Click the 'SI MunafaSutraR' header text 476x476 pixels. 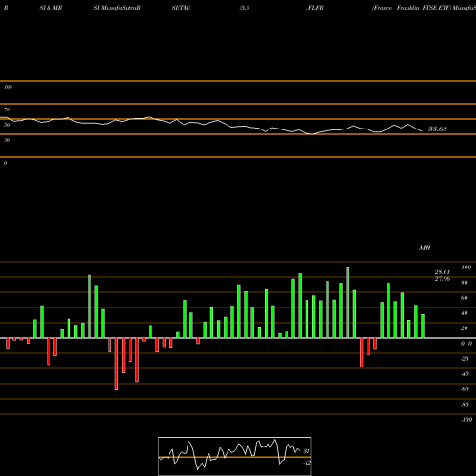[x=117, y=8]
